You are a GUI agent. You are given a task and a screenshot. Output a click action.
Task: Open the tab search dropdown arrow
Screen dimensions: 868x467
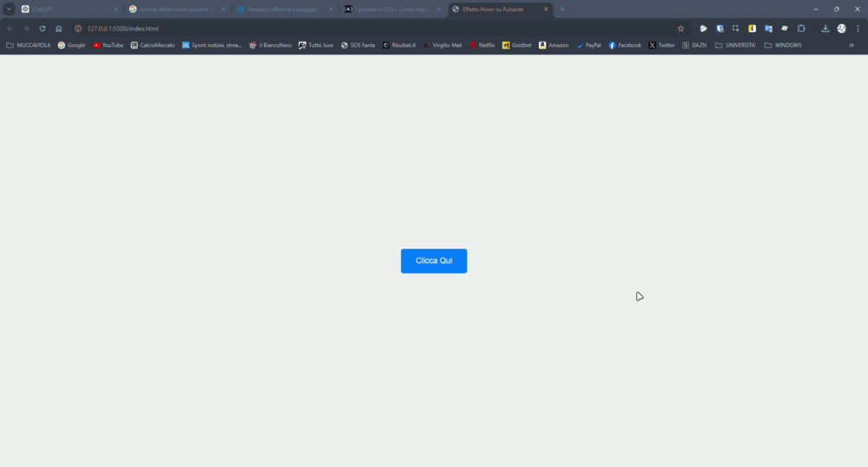(x=9, y=9)
